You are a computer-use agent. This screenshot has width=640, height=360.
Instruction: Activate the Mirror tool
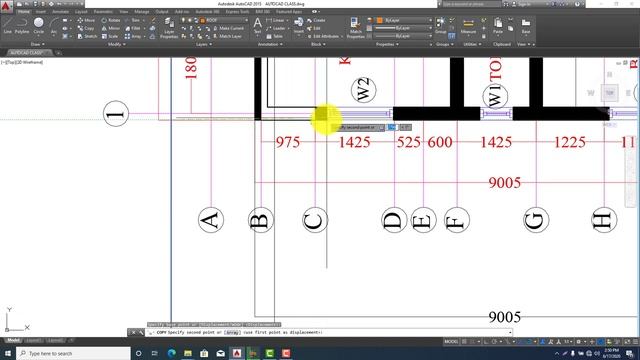(x=111, y=28)
